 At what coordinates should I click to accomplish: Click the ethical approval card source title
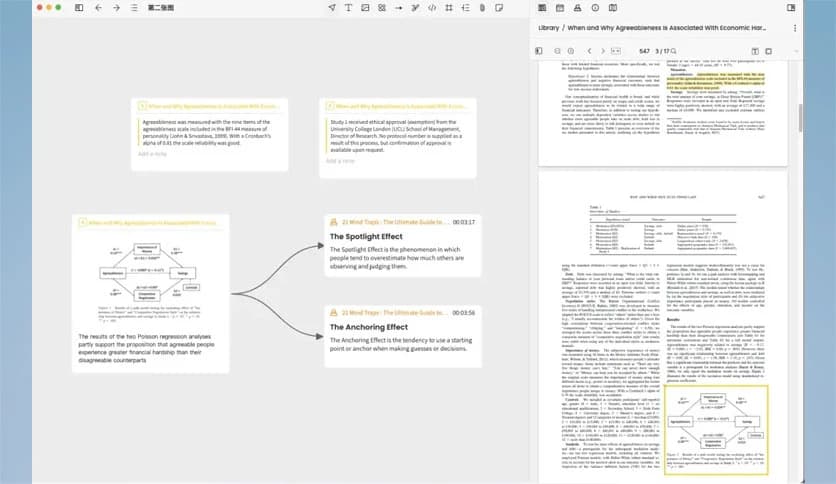(400, 106)
